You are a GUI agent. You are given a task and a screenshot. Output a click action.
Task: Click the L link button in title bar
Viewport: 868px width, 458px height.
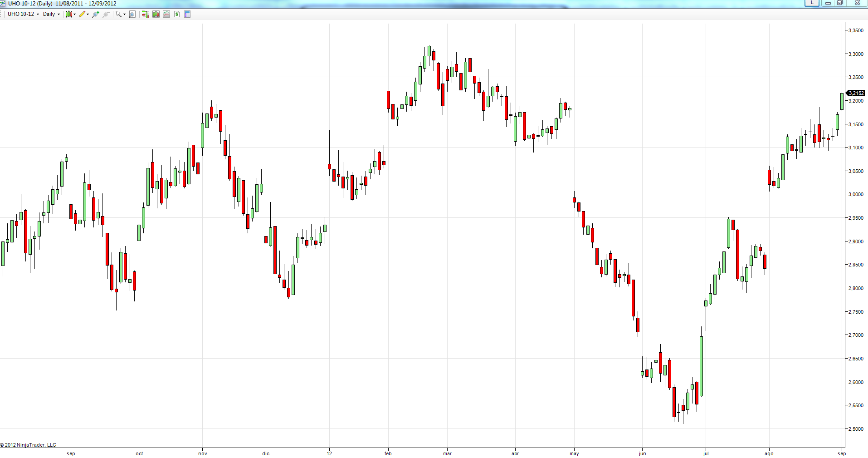[x=812, y=3]
